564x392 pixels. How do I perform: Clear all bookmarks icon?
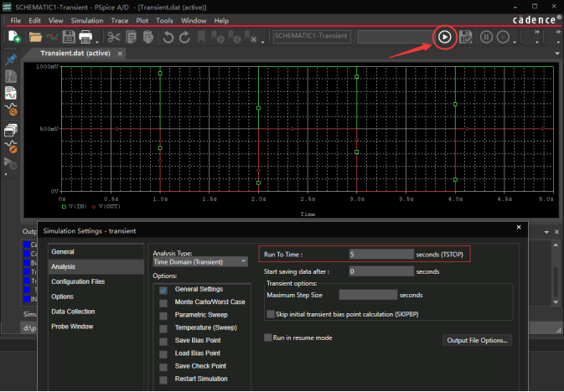coord(251,37)
